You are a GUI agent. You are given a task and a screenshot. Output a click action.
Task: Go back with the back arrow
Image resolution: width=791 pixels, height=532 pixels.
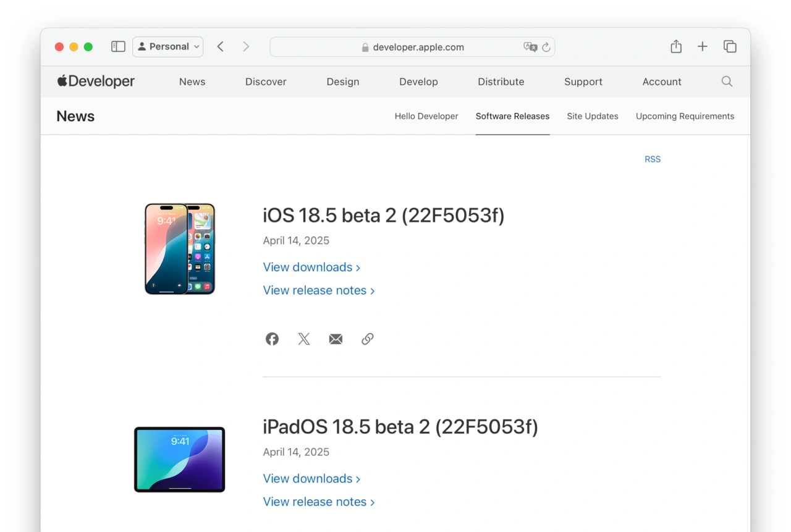click(221, 47)
